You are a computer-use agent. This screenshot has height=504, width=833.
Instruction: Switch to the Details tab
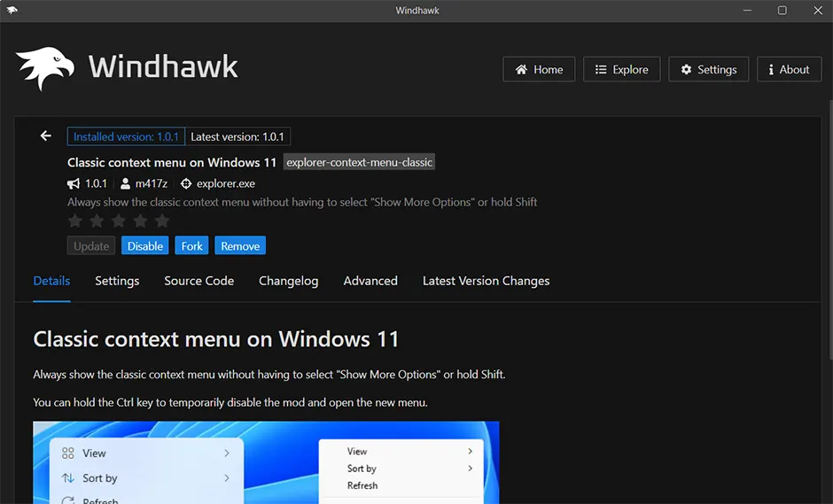pyautogui.click(x=51, y=281)
